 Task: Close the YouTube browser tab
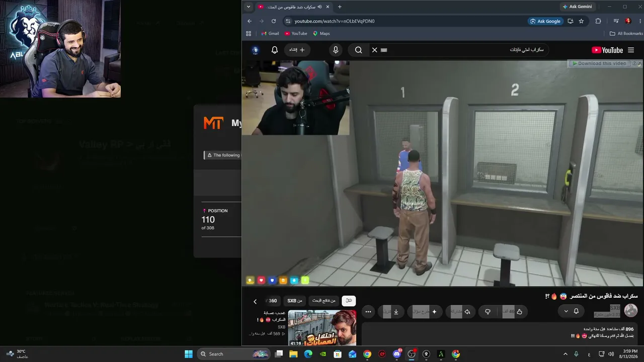click(x=328, y=7)
